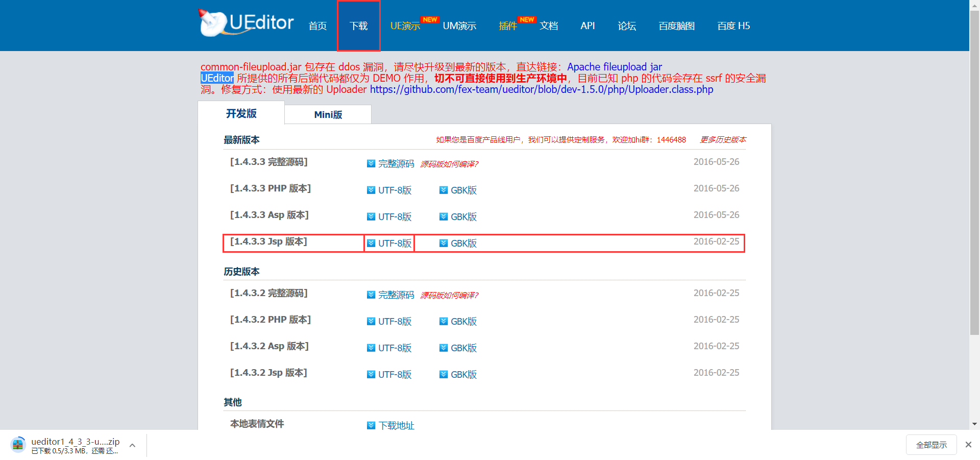The width and height of the screenshot is (980, 460).
Task: Click the zip file icon in downloads bar
Action: 18,445
